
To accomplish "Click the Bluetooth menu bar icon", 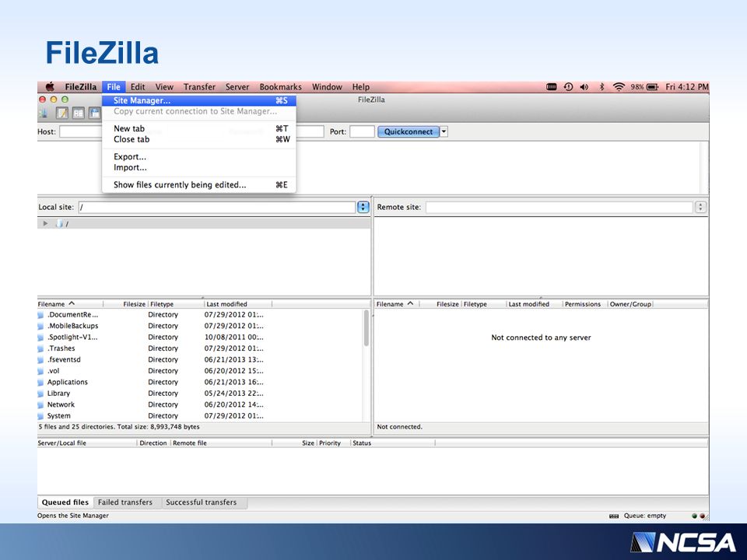I will pyautogui.click(x=601, y=86).
